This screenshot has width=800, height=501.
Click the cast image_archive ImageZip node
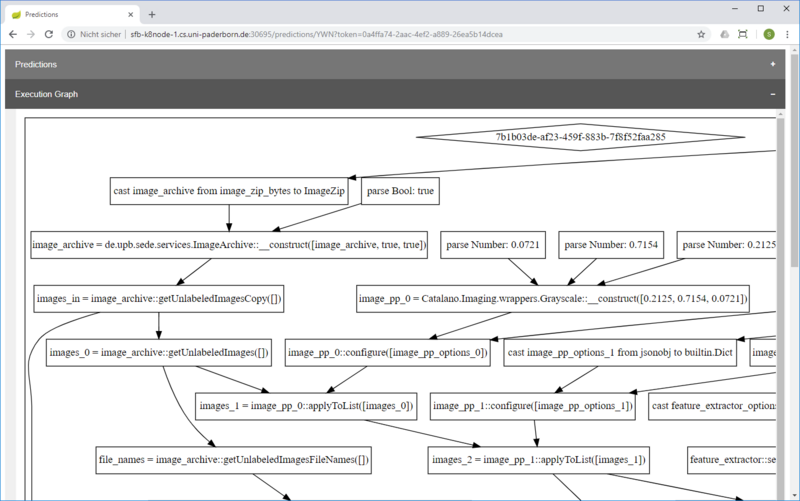[229, 191]
